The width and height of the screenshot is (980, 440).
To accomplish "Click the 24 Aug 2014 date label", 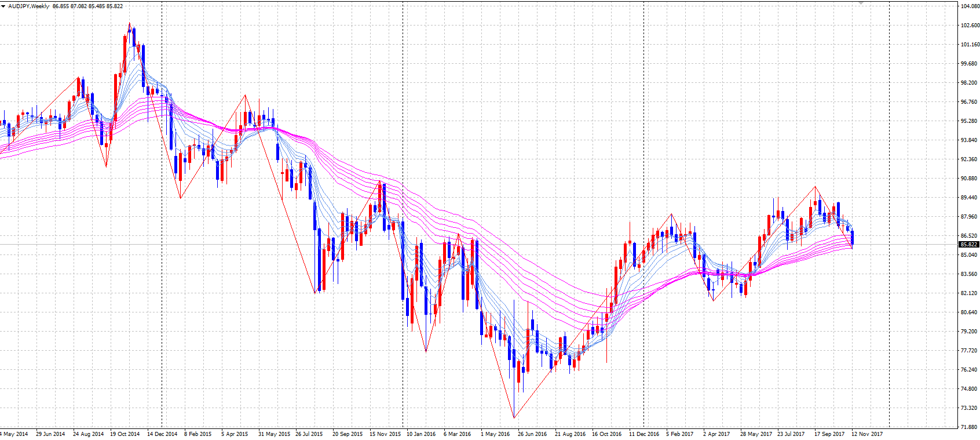I will pos(88,434).
